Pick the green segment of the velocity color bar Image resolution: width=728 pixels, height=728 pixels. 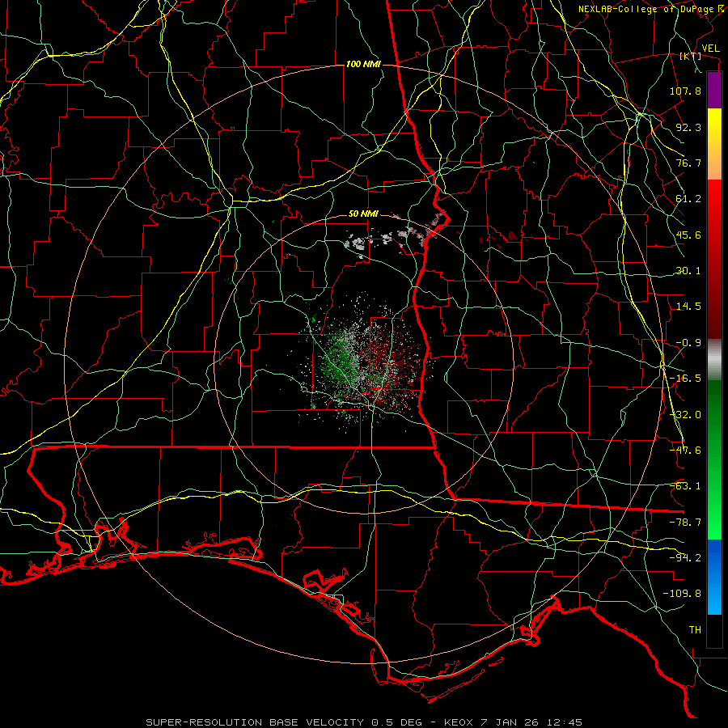714,459
